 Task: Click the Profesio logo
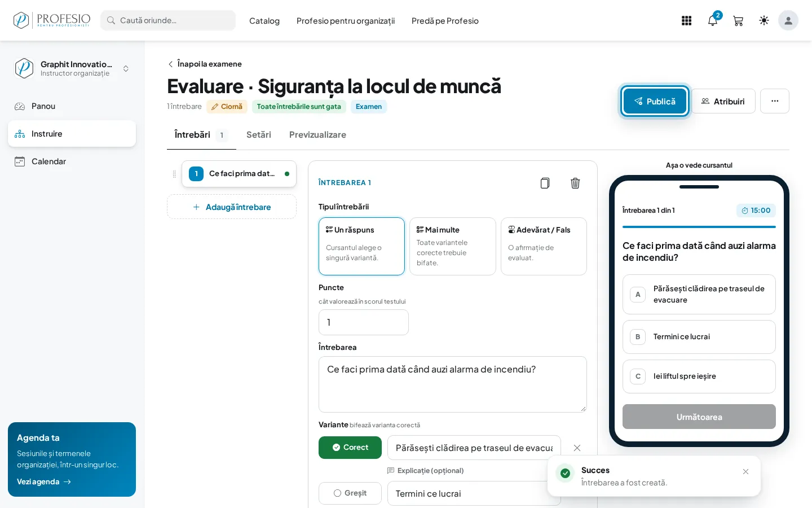pyautogui.click(x=52, y=20)
